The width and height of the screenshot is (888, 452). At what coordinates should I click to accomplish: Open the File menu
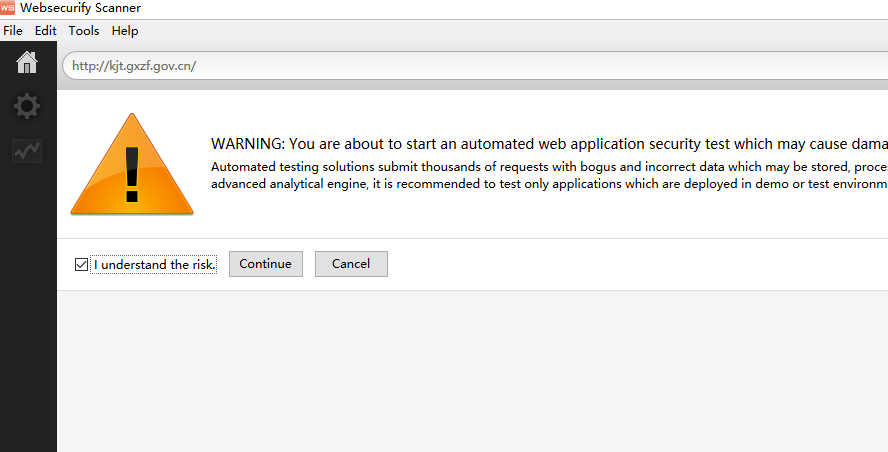[12, 31]
